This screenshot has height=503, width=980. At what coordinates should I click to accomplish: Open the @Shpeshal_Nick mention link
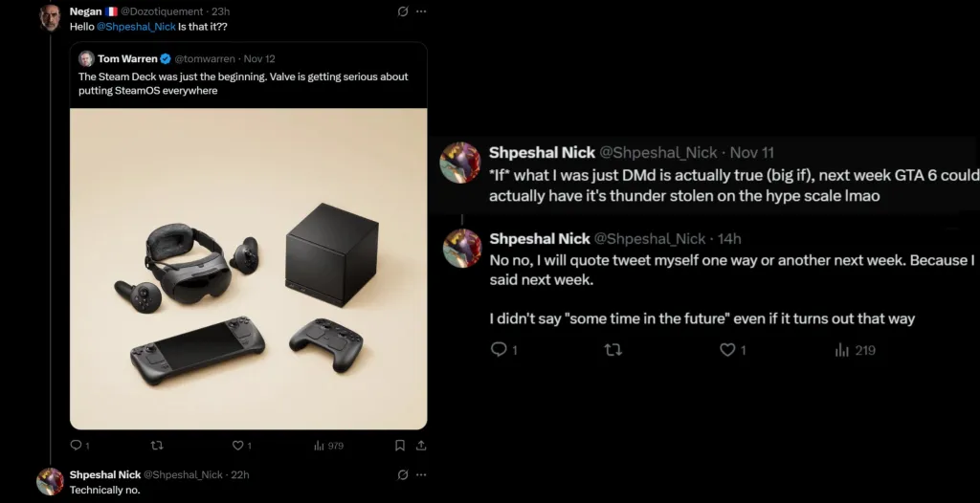pyautogui.click(x=135, y=26)
